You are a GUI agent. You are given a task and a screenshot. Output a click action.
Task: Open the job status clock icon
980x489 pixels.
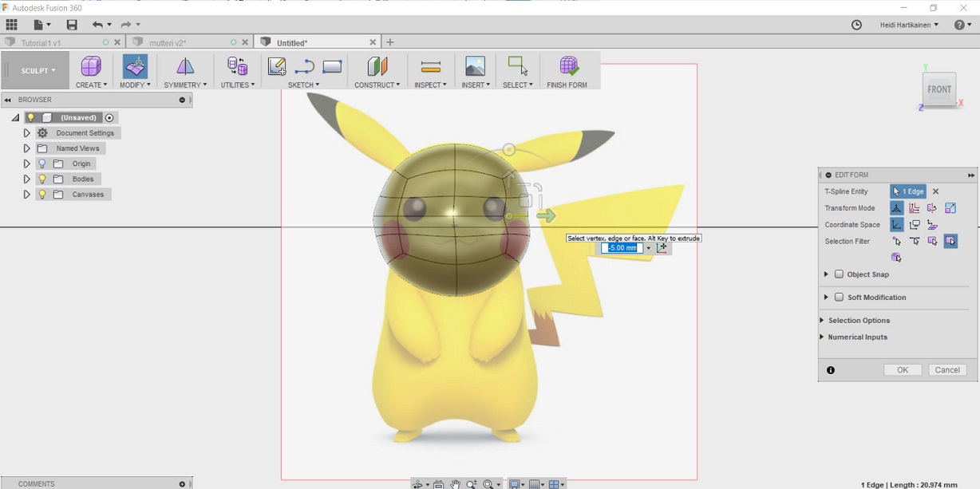point(856,25)
